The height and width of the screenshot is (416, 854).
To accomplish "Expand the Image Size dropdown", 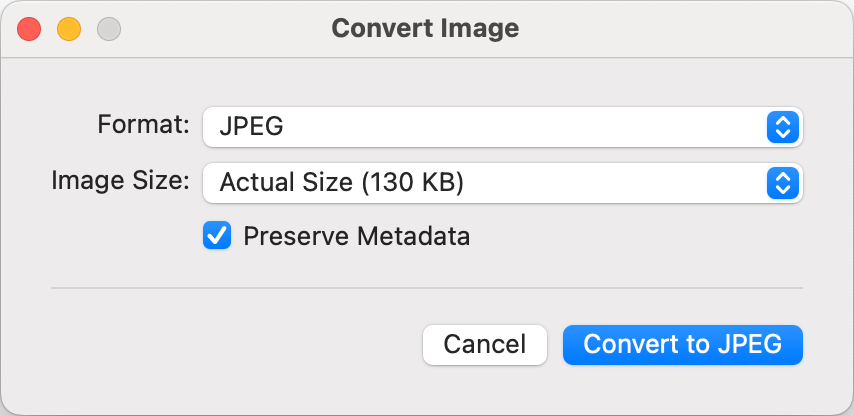I will pos(502,183).
